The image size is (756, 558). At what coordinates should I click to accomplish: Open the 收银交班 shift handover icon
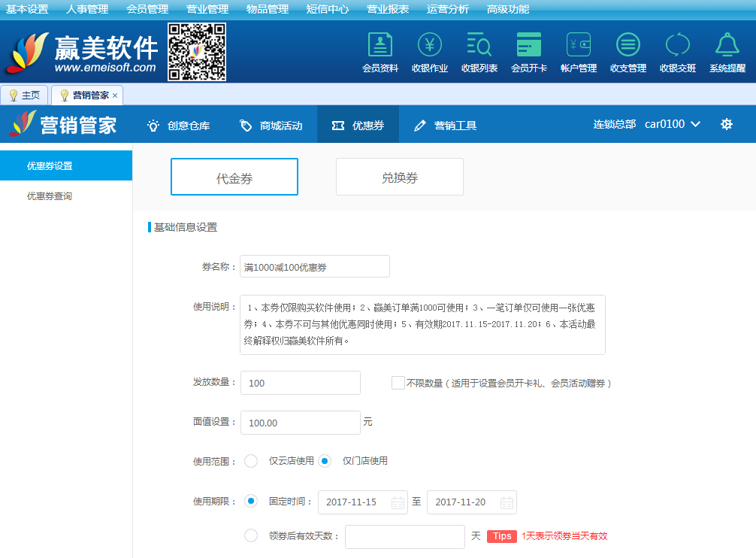(678, 46)
